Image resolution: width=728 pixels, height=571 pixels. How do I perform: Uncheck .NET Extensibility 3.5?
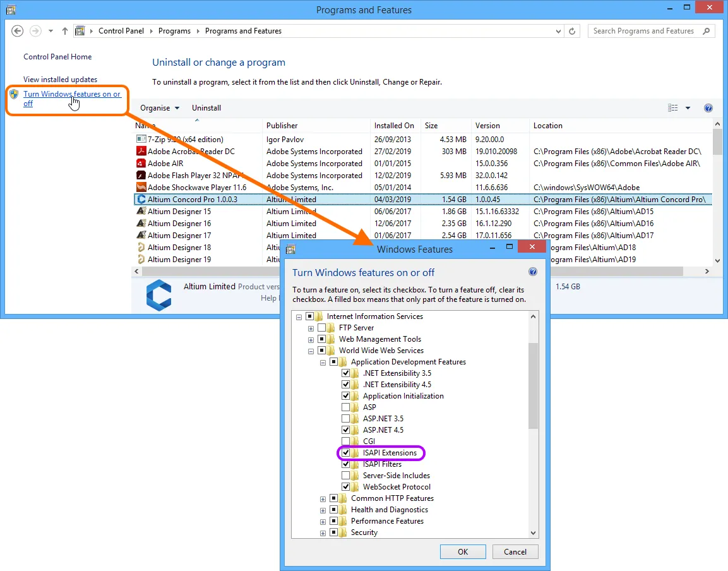(x=345, y=373)
